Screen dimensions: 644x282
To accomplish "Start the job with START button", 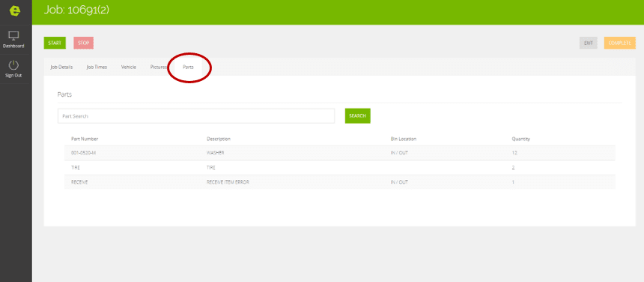I will click(x=55, y=43).
